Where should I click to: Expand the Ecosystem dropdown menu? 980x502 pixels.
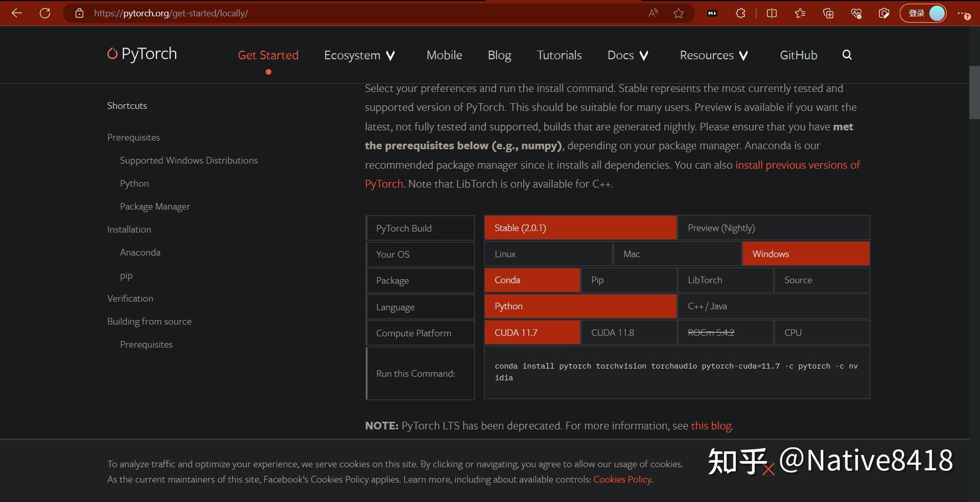pyautogui.click(x=360, y=55)
